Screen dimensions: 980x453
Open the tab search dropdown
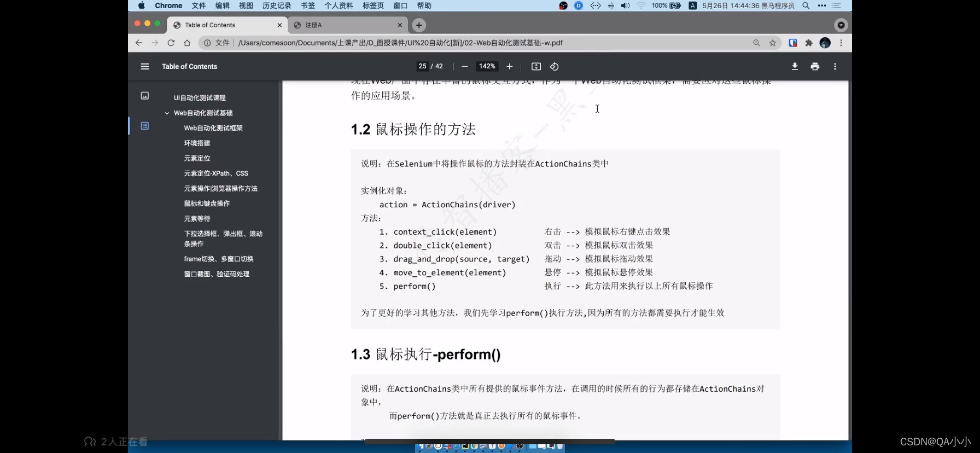[841, 25]
